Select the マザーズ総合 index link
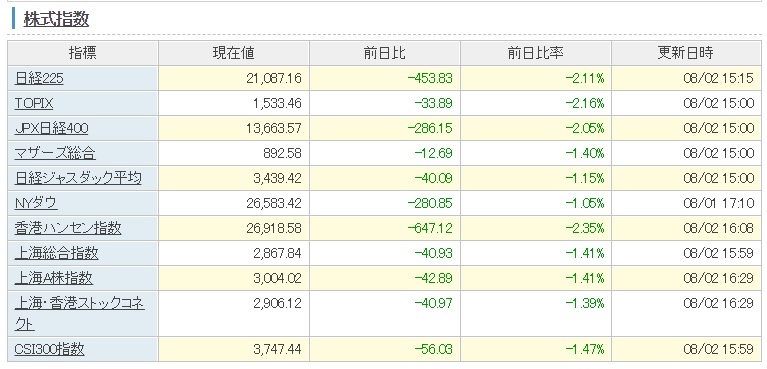This screenshot has width=767, height=369. [x=55, y=153]
